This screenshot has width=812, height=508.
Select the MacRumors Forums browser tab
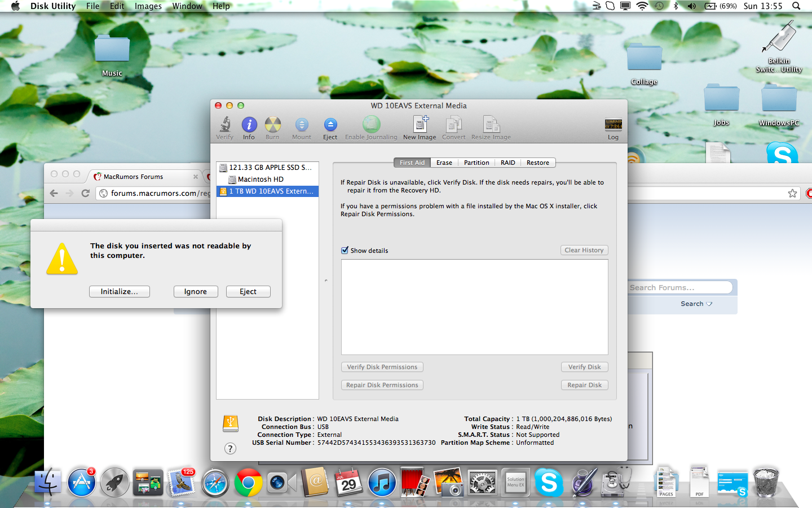pos(145,177)
